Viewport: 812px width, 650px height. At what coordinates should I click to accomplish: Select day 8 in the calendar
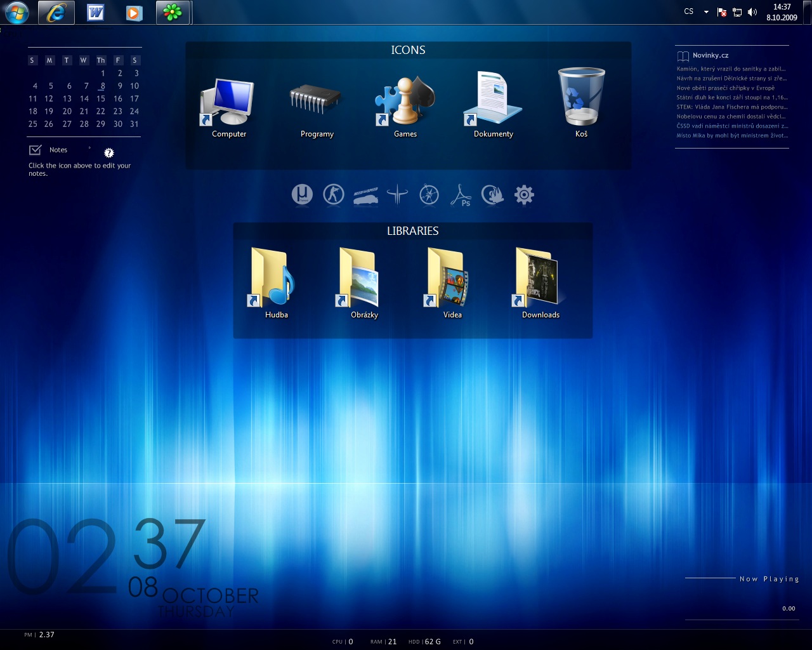pyautogui.click(x=102, y=86)
